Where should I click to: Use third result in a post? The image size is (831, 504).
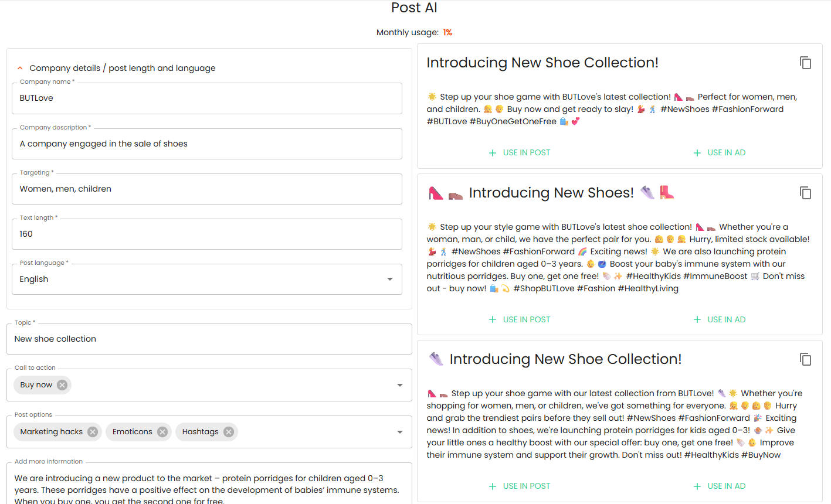[520, 486]
